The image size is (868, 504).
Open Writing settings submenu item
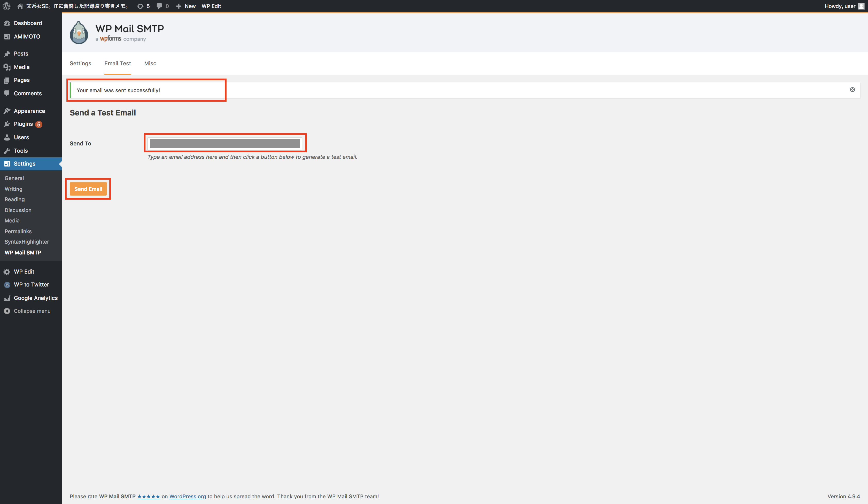[x=13, y=189]
